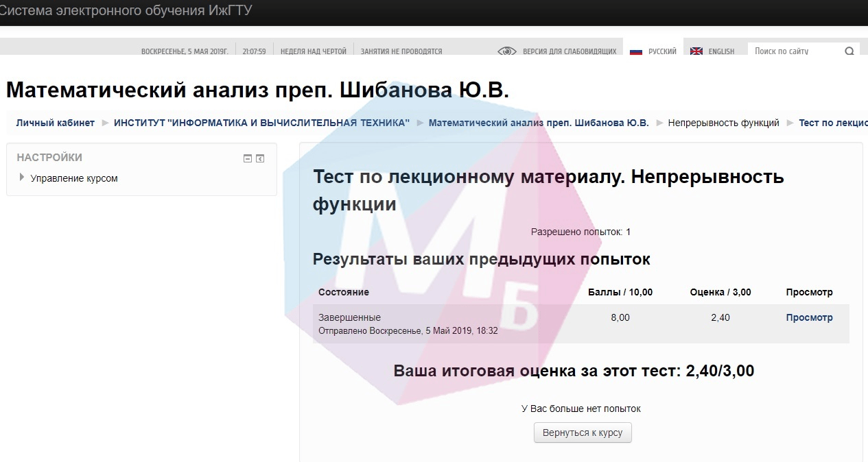This screenshot has width=868, height=462.
Task: Click the eye icon for visually impaired version
Action: [x=506, y=51]
